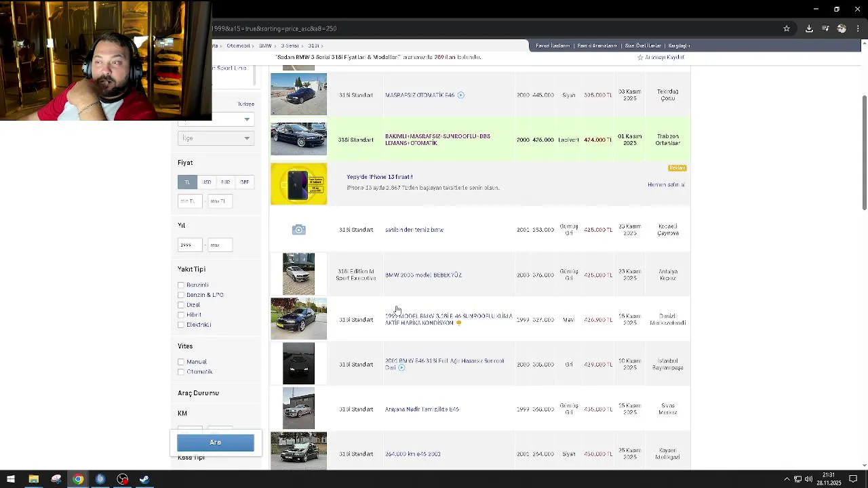Open thumbnail of Trabzon Ortahisar listing
Viewport: 868px width, 488px height.
(x=298, y=139)
